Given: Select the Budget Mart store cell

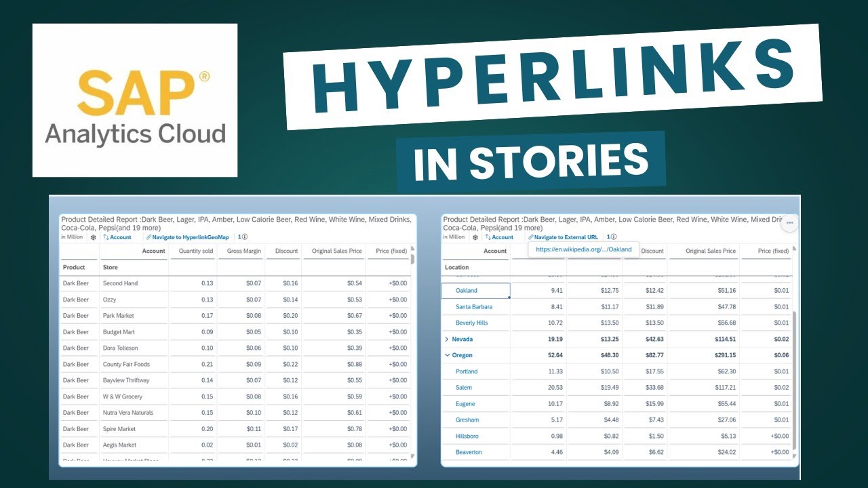Looking at the screenshot, I should [119, 332].
